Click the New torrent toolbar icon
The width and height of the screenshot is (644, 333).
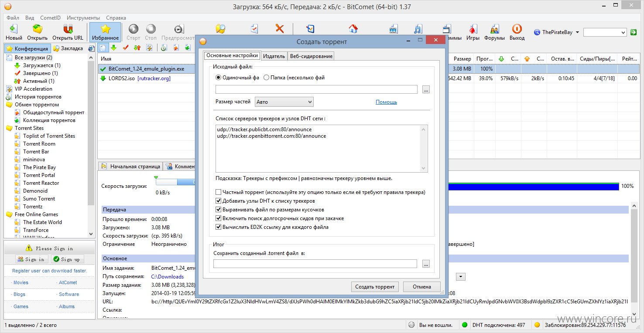[x=14, y=29]
